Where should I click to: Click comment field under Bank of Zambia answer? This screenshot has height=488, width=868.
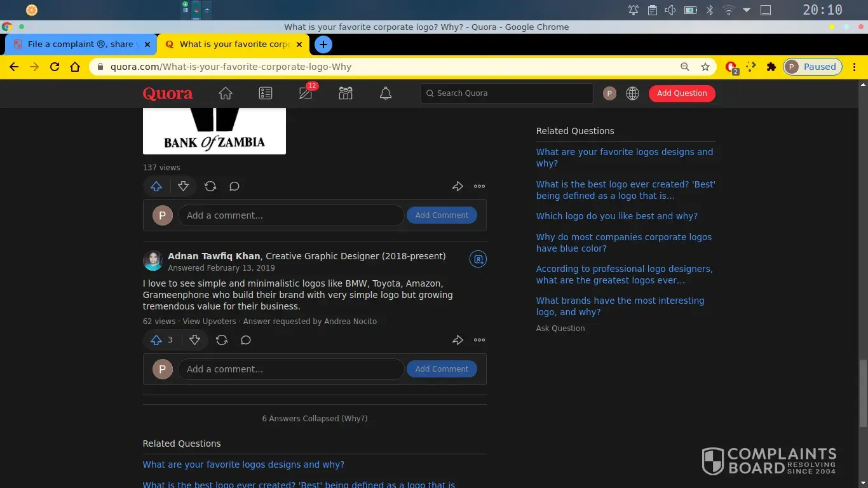coord(291,215)
